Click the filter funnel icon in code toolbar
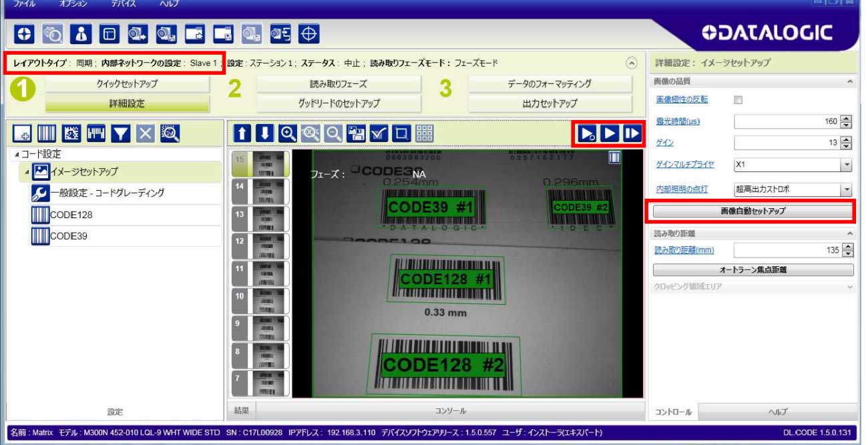868x445 pixels. (x=122, y=133)
